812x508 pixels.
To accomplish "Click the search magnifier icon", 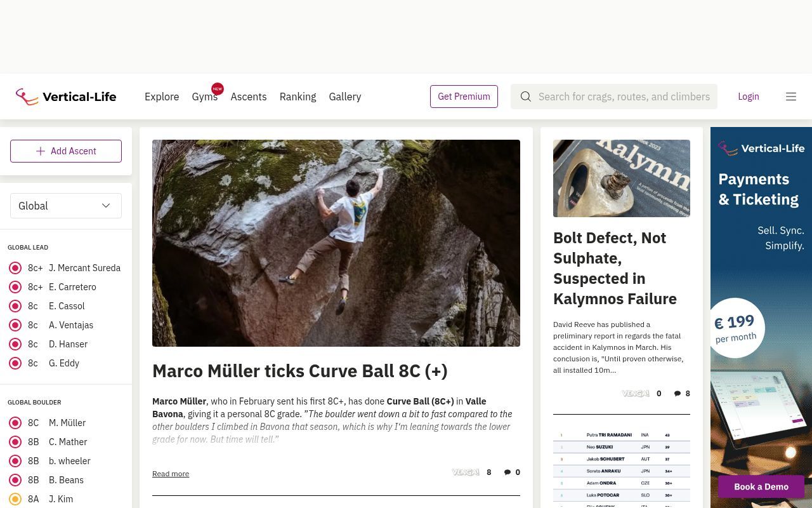I will [x=526, y=97].
